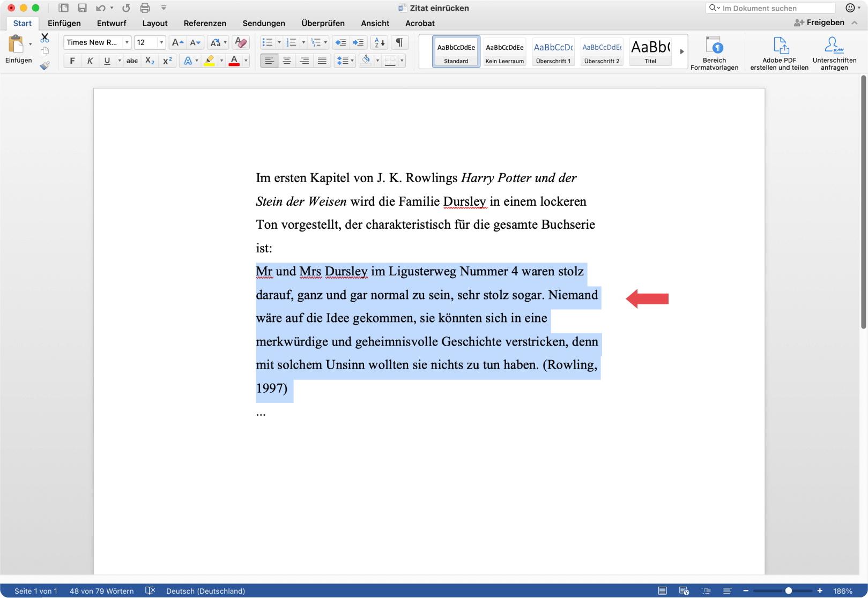Viewport: 868px width, 598px height.
Task: Open the Sendungen ribbon tab
Action: pos(264,23)
